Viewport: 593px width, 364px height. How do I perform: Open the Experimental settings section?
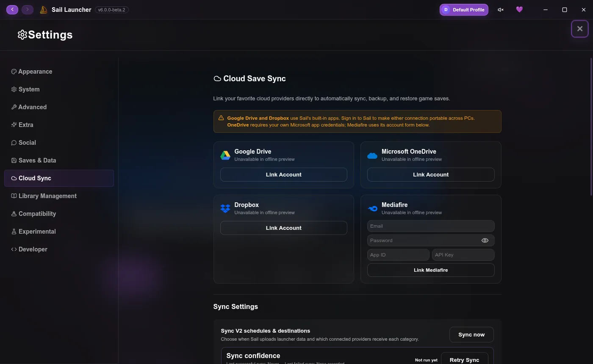59,232
